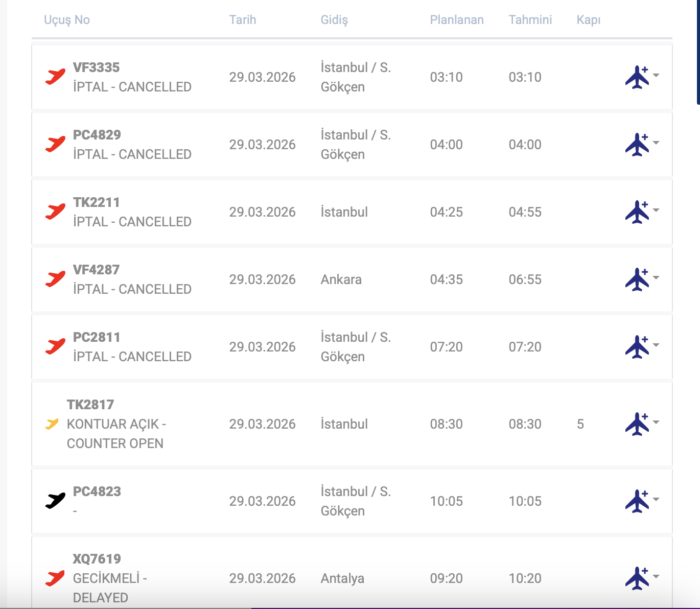The height and width of the screenshot is (609, 700).
Task: Open the dropdown arrow on XQ7619 row
Action: coord(657,576)
